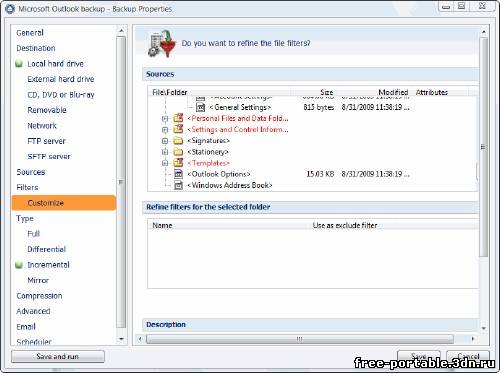Image resolution: width=500 pixels, height=373 pixels.
Task: Click the Signatures folder icon
Action: click(178, 141)
